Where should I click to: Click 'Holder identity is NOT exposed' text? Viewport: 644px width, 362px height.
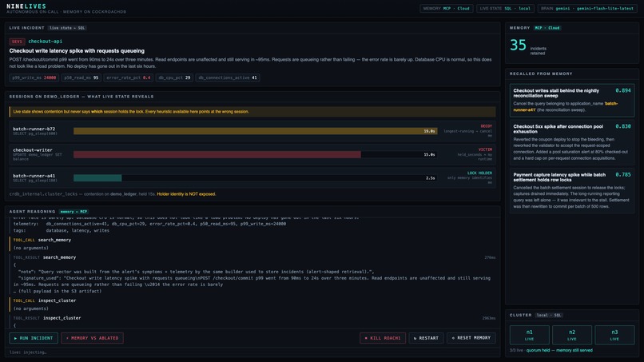pos(186,194)
